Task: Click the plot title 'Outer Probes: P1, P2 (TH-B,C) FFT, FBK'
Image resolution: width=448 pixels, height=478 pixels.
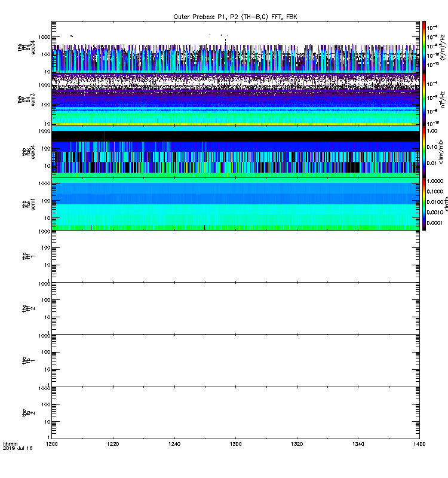Action: point(235,17)
